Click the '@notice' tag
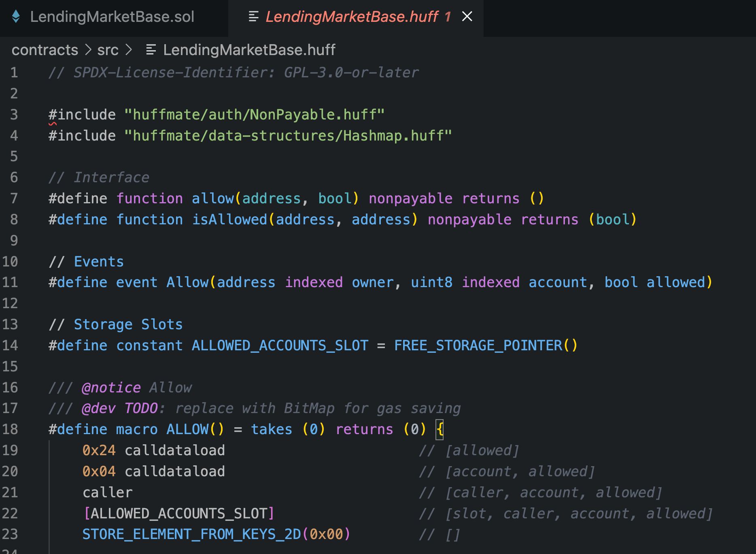The image size is (756, 554). (111, 388)
